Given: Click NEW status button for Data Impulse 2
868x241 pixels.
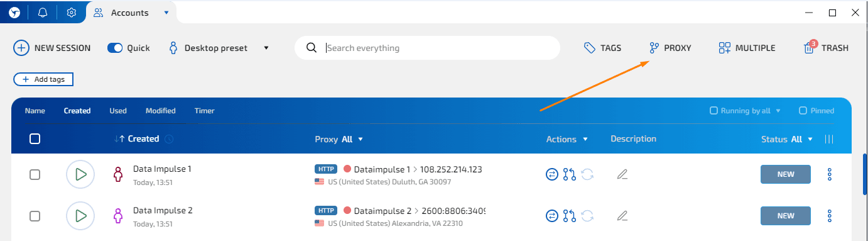Looking at the screenshot, I should (786, 216).
